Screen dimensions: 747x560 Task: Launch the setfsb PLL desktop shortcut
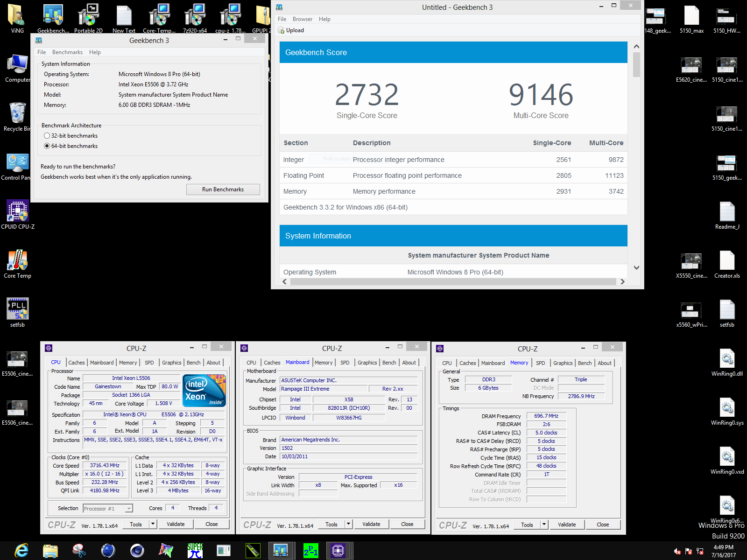(x=17, y=313)
